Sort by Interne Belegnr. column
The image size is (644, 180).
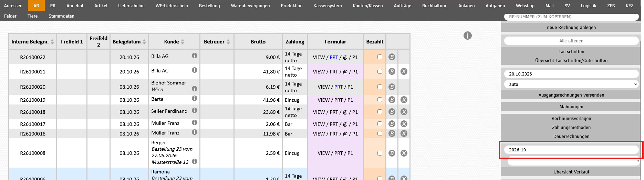tap(52, 42)
